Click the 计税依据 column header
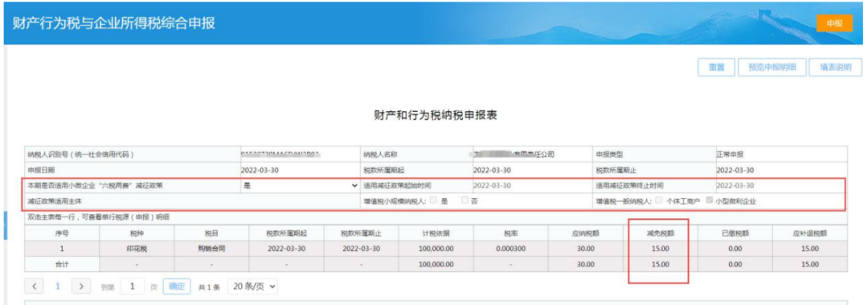This screenshot has height=305, width=868. tap(436, 233)
